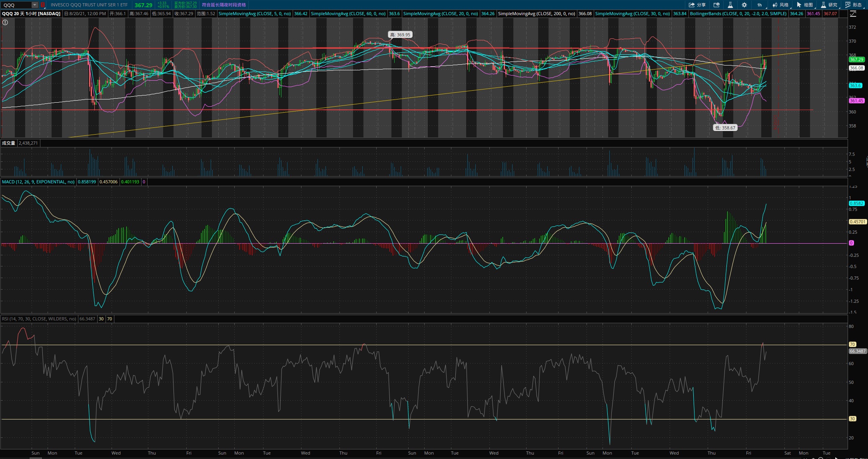Click the RSI 70 overbought axis tag
This screenshot has height=459, width=868.
pyautogui.click(x=852, y=344)
